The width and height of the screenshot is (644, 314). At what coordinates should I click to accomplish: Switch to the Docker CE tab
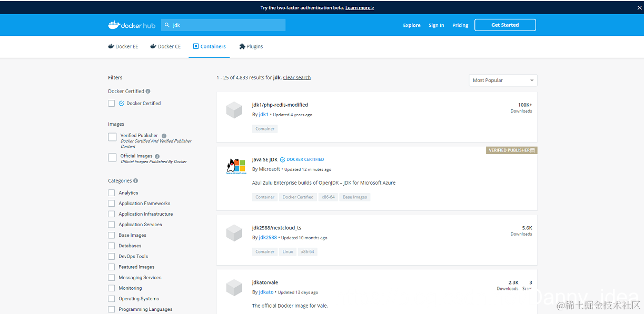point(165,46)
